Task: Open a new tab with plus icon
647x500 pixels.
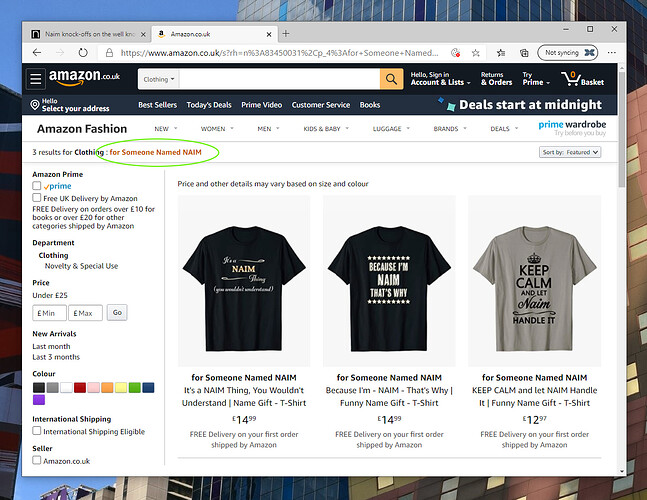Action: [286, 34]
